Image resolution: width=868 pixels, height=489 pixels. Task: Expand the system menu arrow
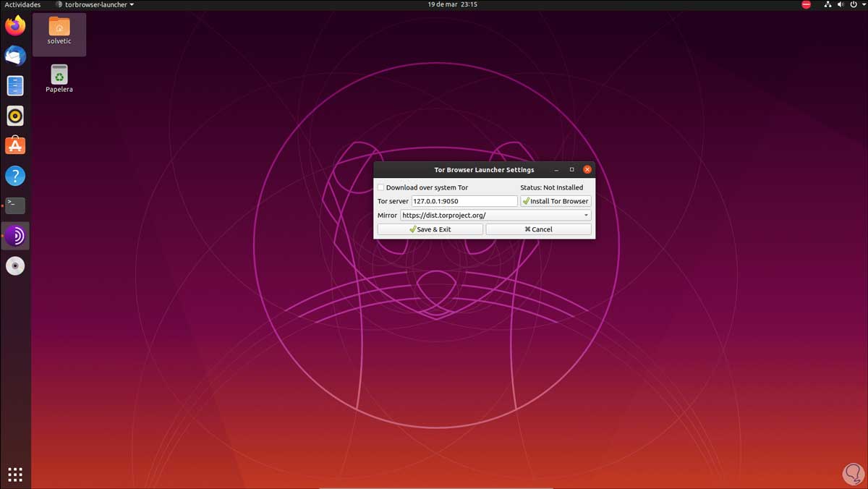tap(862, 4)
